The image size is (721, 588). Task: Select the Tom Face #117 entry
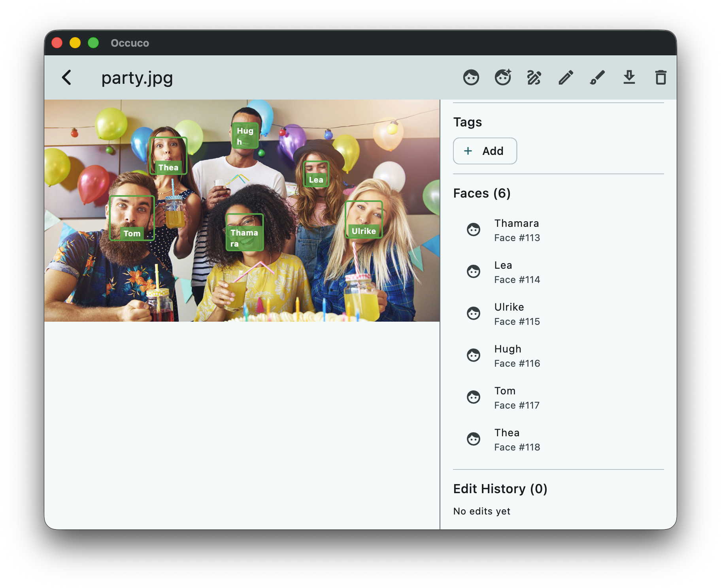point(517,397)
